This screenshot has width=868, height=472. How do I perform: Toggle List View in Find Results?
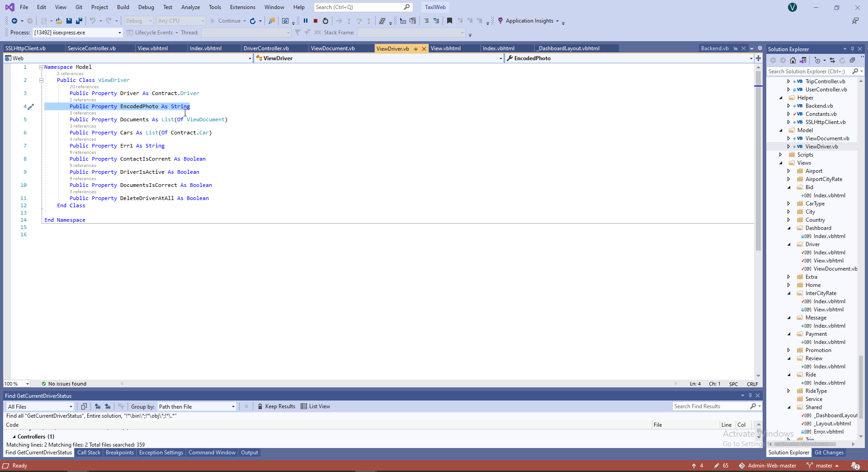tap(316, 406)
